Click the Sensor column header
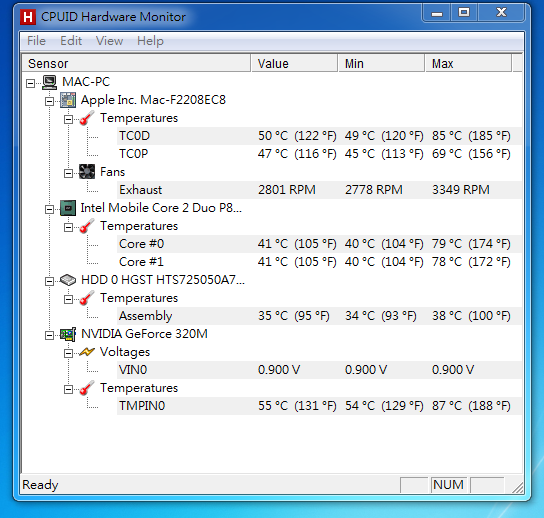Screen dimensions: 544x518 [x=136, y=63]
